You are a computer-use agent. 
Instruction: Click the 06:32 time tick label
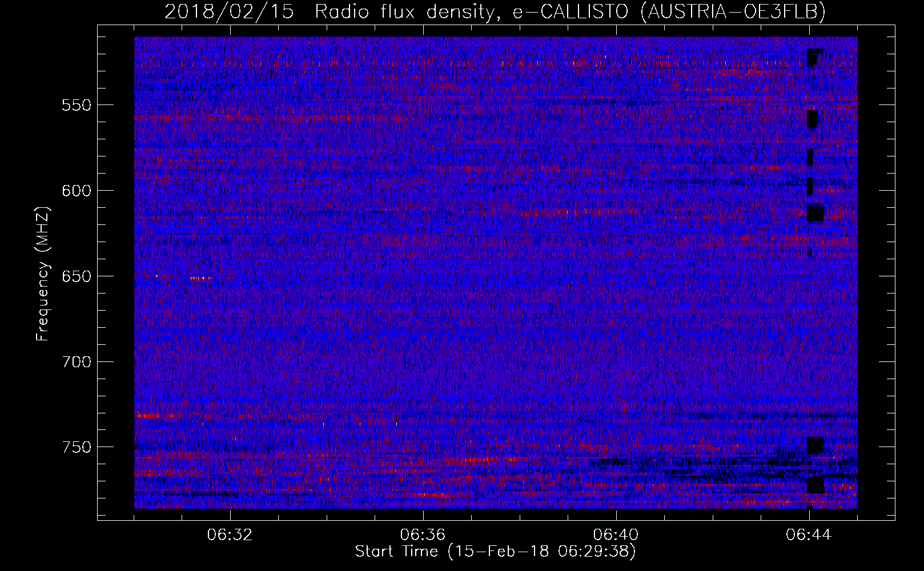pos(230,535)
